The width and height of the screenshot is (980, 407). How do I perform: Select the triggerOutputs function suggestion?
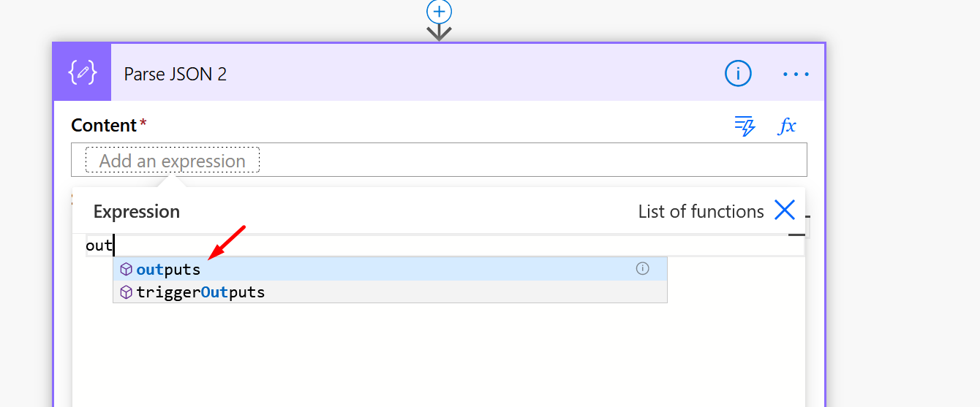[390, 292]
